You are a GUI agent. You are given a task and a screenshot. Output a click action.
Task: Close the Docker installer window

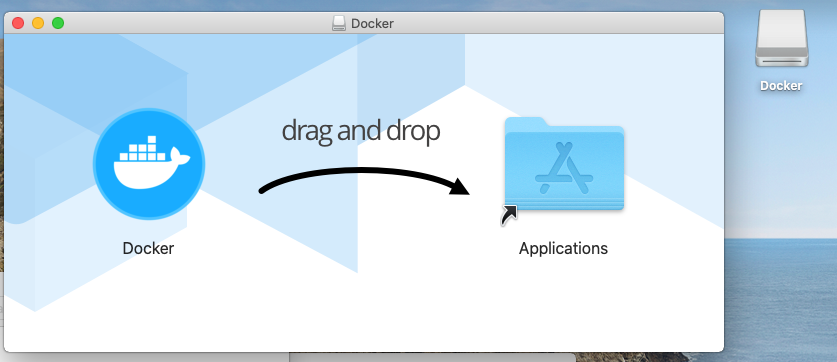pyautogui.click(x=18, y=23)
